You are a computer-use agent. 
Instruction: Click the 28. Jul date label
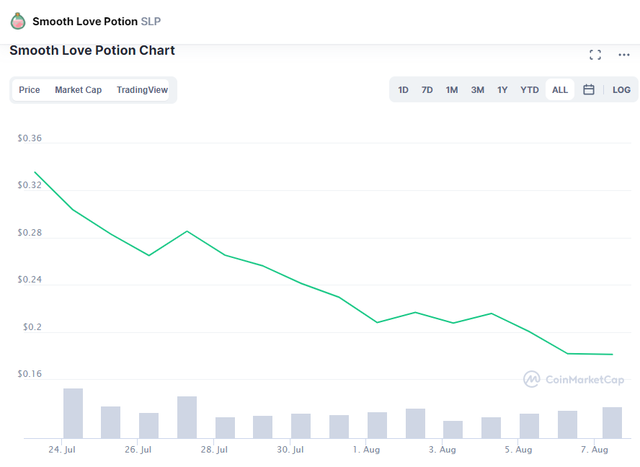click(x=214, y=449)
